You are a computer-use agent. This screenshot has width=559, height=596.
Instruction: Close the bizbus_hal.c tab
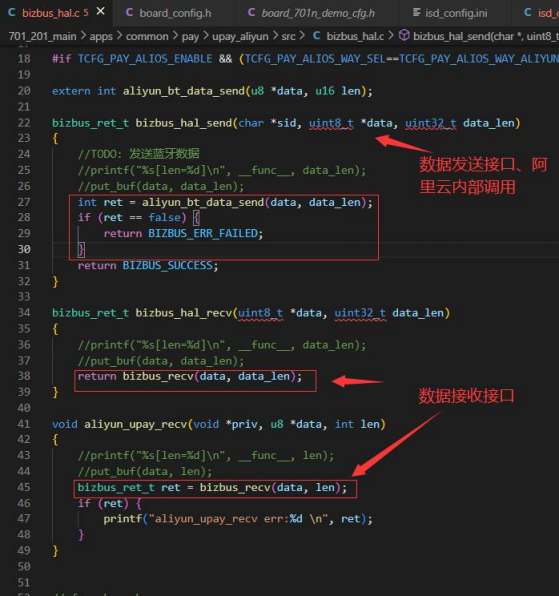pos(100,12)
